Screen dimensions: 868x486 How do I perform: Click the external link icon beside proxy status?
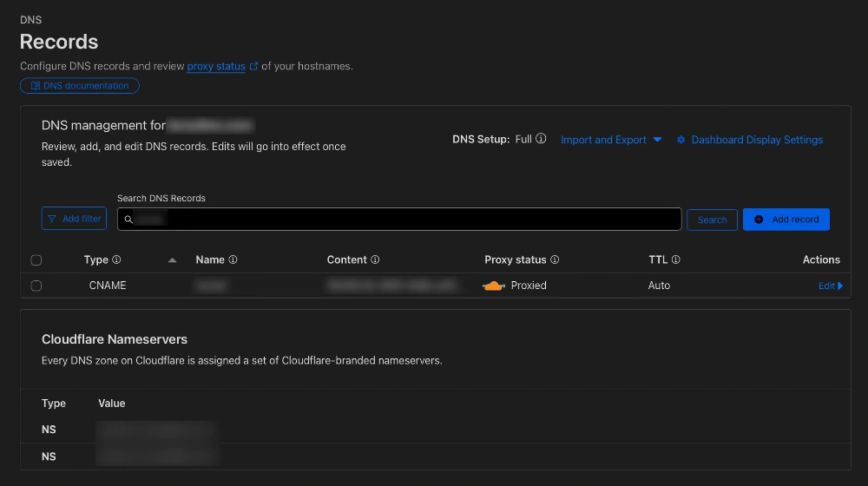tap(253, 66)
